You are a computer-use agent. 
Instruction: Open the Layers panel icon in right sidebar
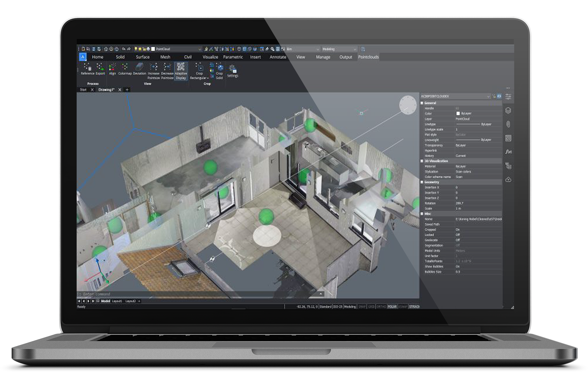click(x=508, y=110)
